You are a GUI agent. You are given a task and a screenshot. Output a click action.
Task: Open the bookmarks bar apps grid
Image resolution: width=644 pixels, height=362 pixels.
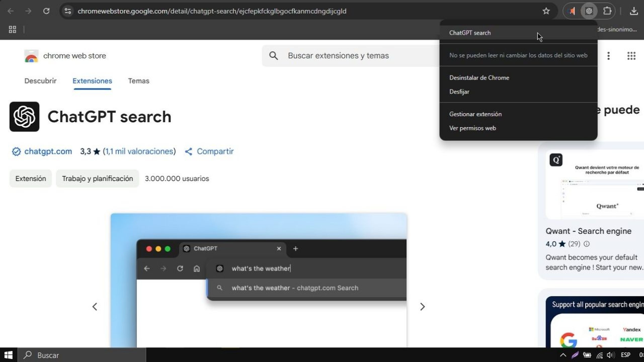(12, 29)
